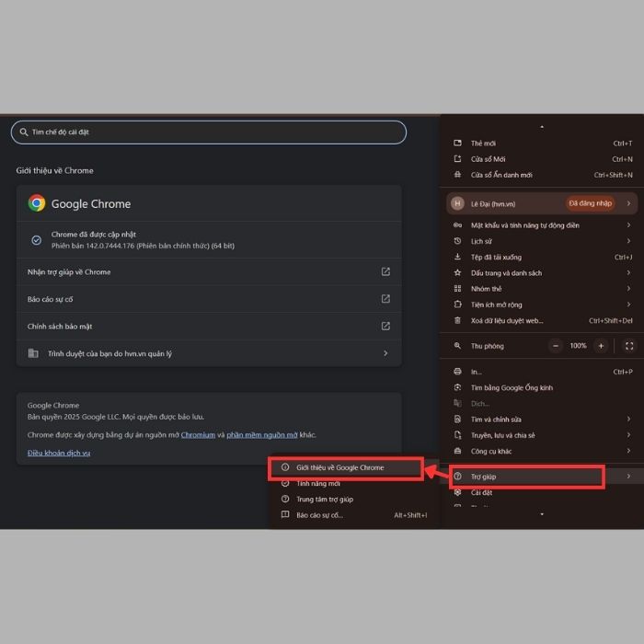Click the search settings input field
The image size is (644, 644).
(209, 132)
